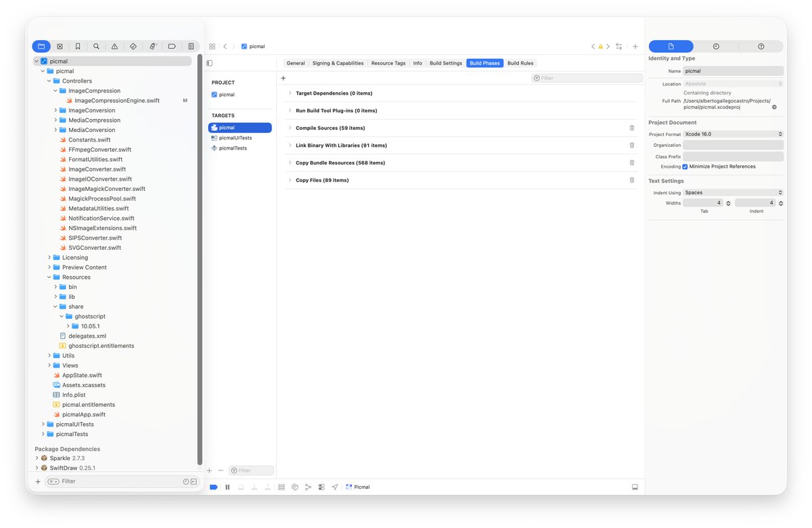The image size is (812, 528).
Task: Reveal full path in Finder arrow
Action: 774,107
